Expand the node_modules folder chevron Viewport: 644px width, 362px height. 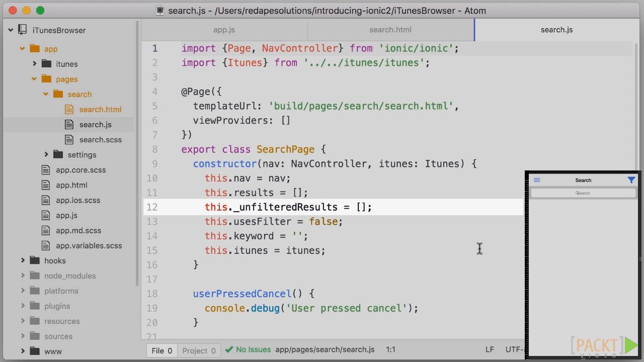22,276
